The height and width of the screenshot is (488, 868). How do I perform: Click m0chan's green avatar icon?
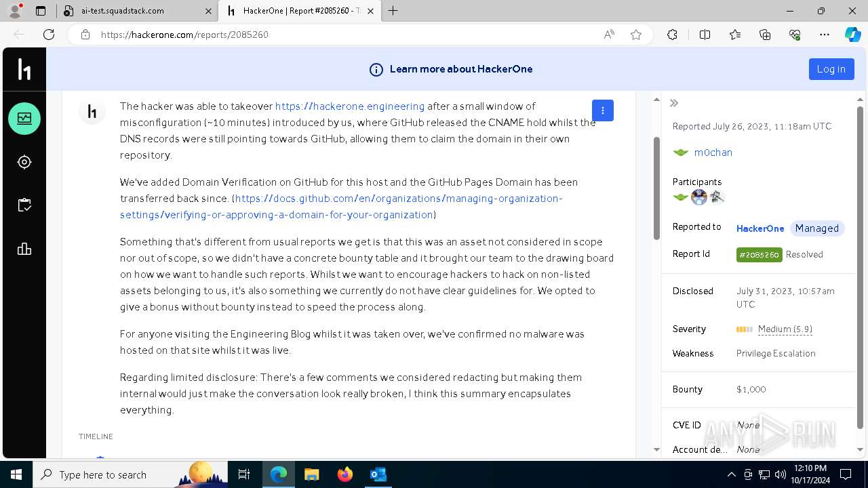pyautogui.click(x=681, y=152)
